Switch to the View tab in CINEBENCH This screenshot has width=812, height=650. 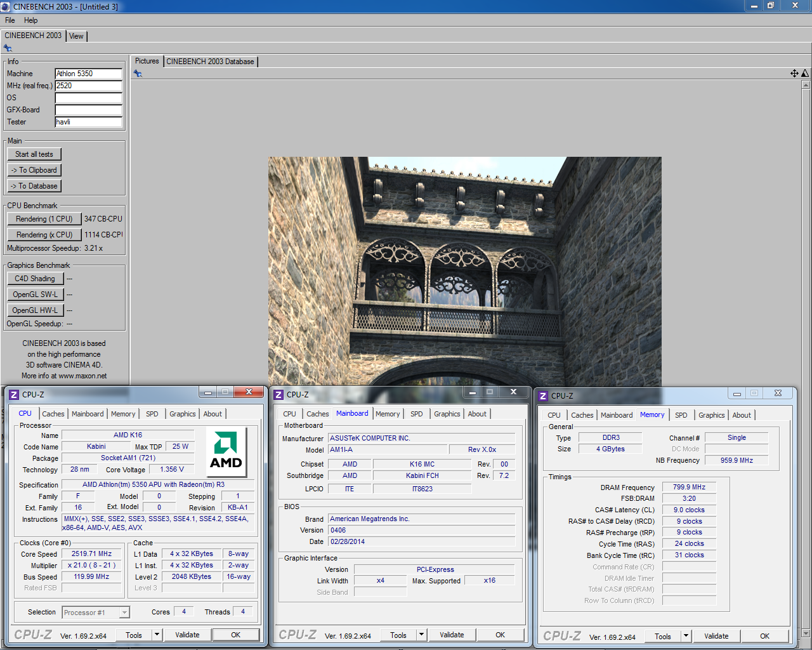coord(76,36)
